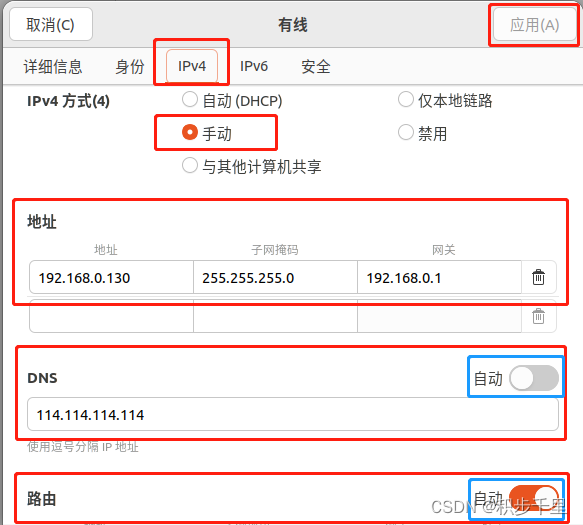Image resolution: width=583 pixels, height=525 pixels.
Task: Select 仅本地链路 radio option
Action: click(x=406, y=100)
